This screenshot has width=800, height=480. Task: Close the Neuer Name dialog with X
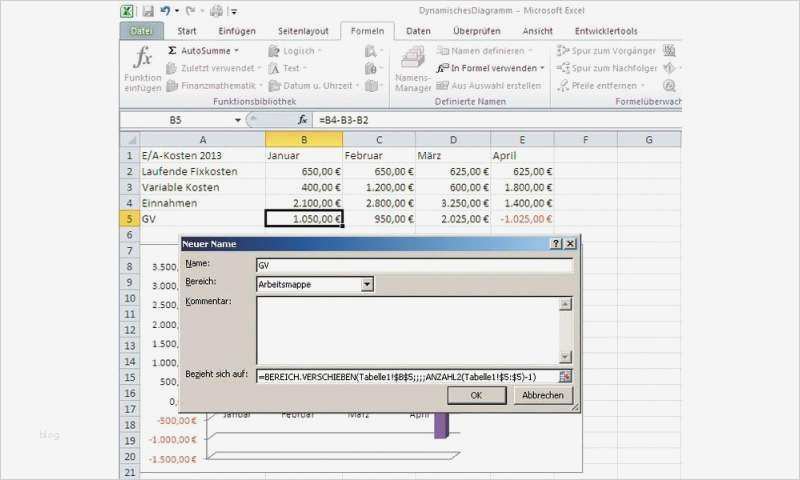[x=570, y=244]
